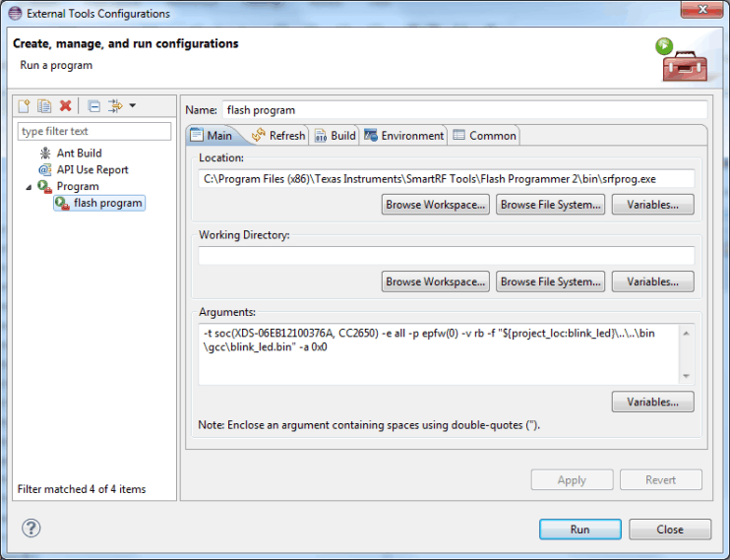Click Browse File System under Location
Screen dimensions: 730x560
(x=550, y=205)
